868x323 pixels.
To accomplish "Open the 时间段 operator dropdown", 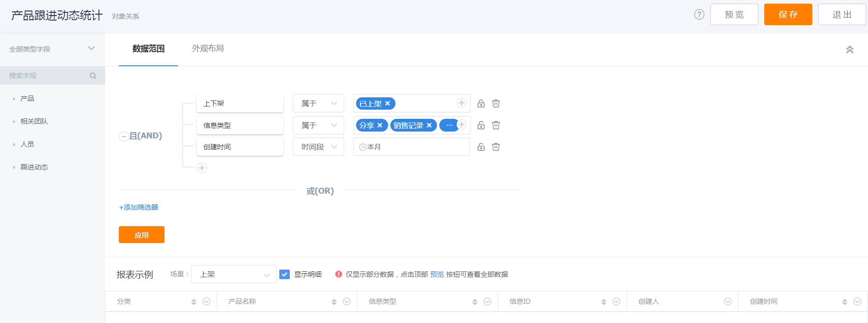I will coord(318,147).
